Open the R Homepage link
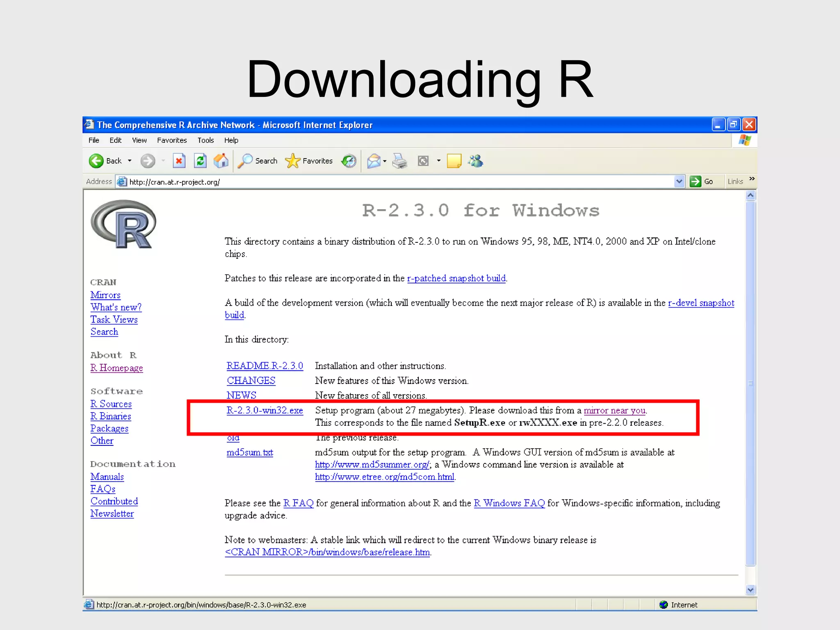The width and height of the screenshot is (840, 630). [x=116, y=368]
